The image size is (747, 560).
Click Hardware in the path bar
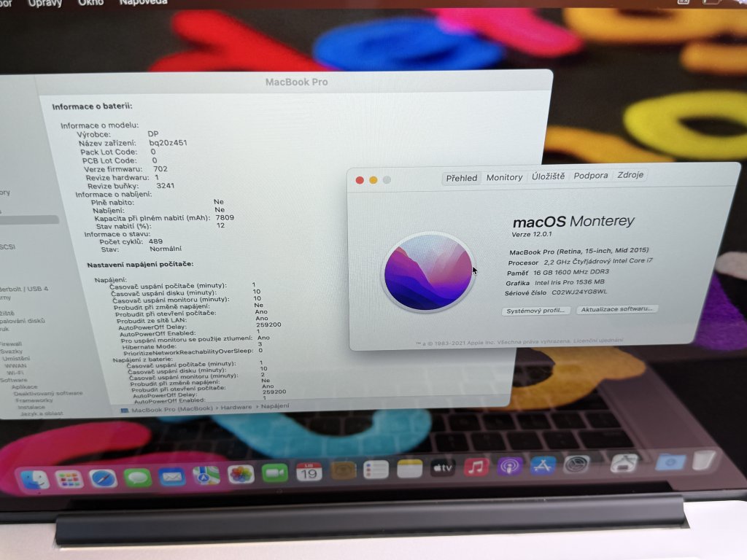tap(236, 407)
